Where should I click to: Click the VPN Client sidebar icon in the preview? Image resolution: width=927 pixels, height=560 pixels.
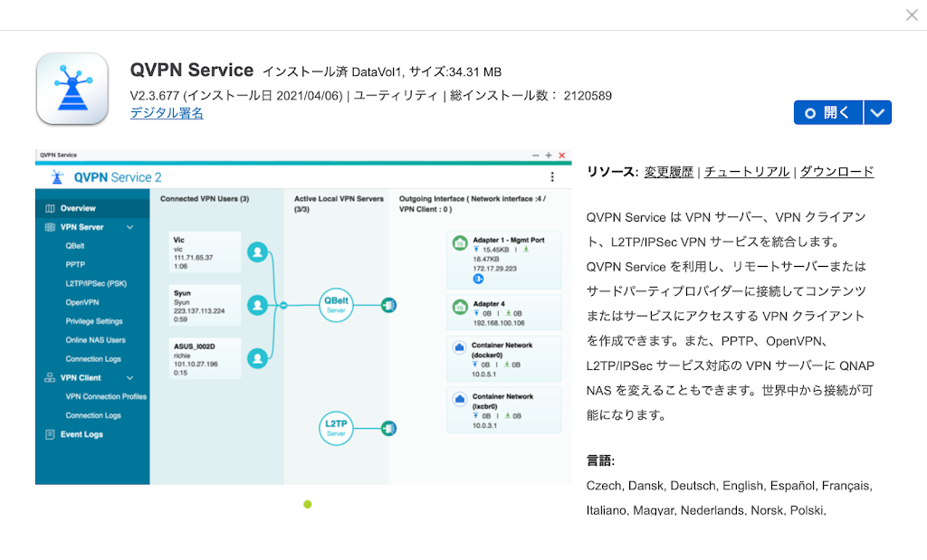point(50,378)
